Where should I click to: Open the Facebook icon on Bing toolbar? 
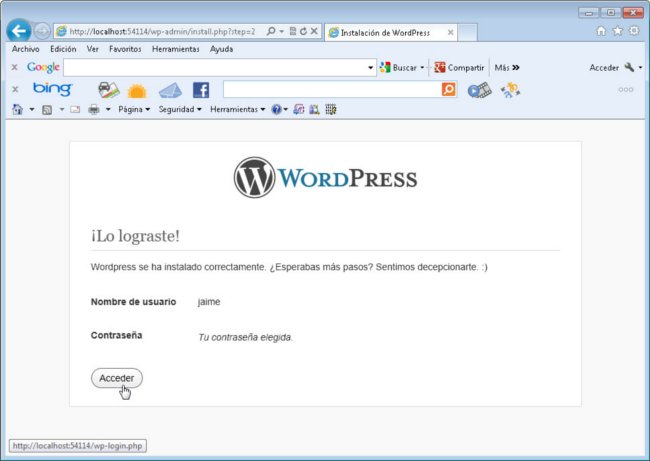point(201,90)
